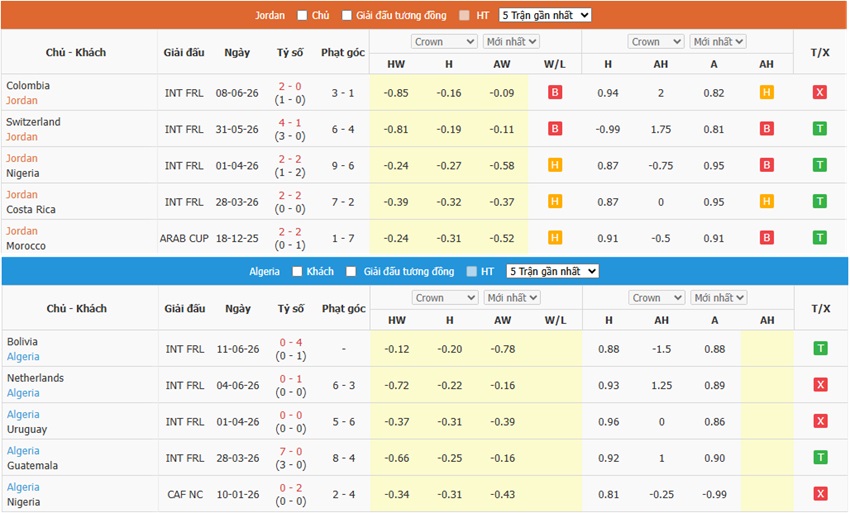Toggle the HT checkbox in Algeria header
The image size is (850, 513).
pyautogui.click(x=472, y=271)
